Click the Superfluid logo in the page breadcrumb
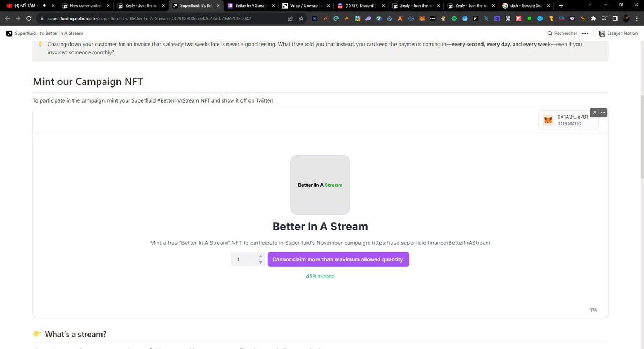The image size is (644, 349). [x=10, y=33]
